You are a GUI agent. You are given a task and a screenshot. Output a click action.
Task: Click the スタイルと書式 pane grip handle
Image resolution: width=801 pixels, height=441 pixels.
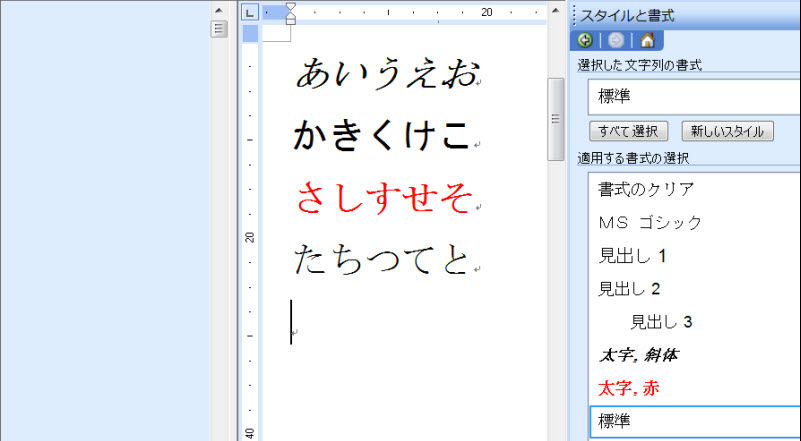pyautogui.click(x=574, y=15)
